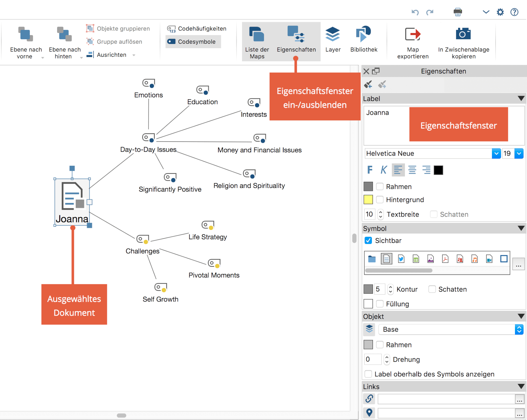Click the paste format brush icon
Image resolution: width=527 pixels, height=420 pixels.
tap(382, 84)
